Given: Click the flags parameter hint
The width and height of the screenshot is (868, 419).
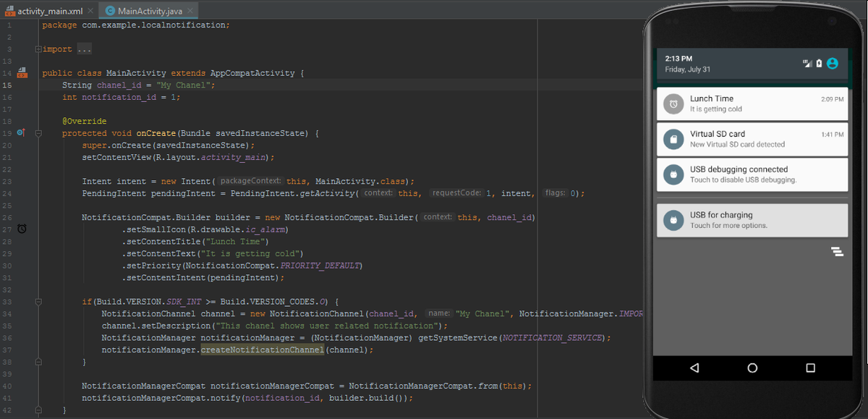Looking at the screenshot, I should tap(556, 193).
